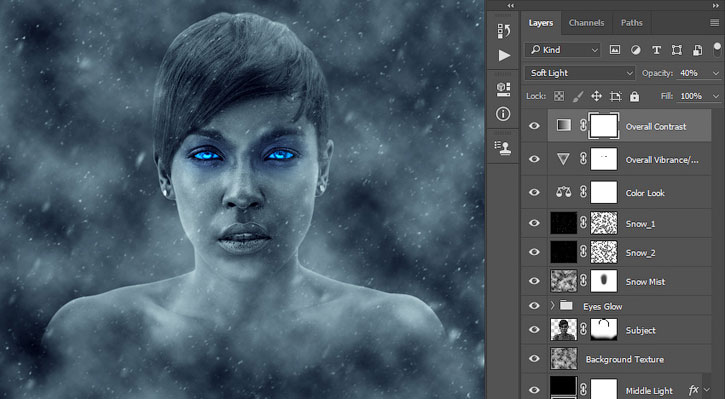Open the History panel icon

click(504, 31)
